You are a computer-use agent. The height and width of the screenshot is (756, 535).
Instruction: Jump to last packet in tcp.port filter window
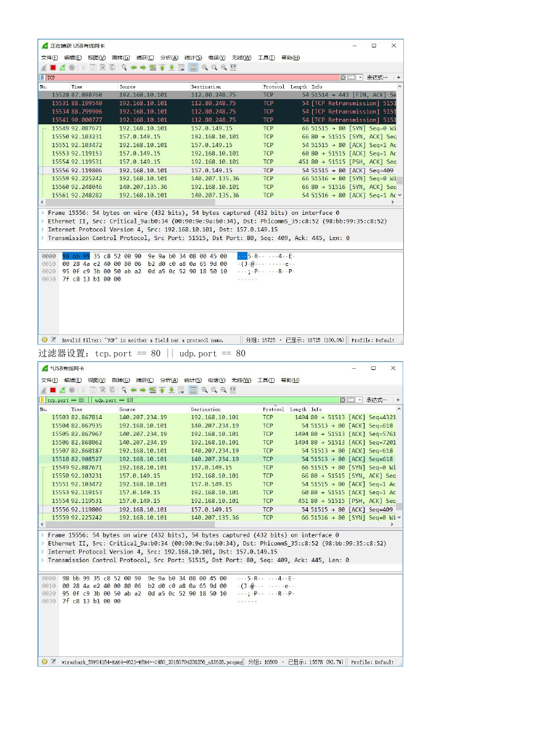pos(171,390)
